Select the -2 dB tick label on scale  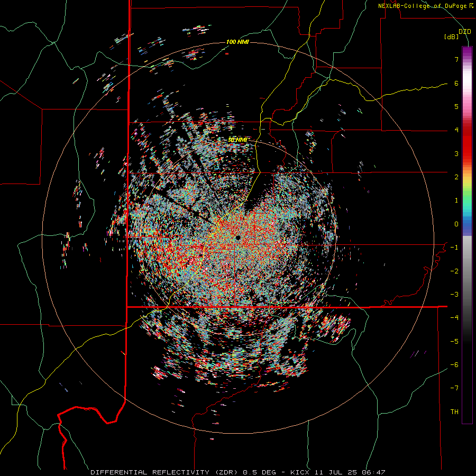click(x=454, y=271)
